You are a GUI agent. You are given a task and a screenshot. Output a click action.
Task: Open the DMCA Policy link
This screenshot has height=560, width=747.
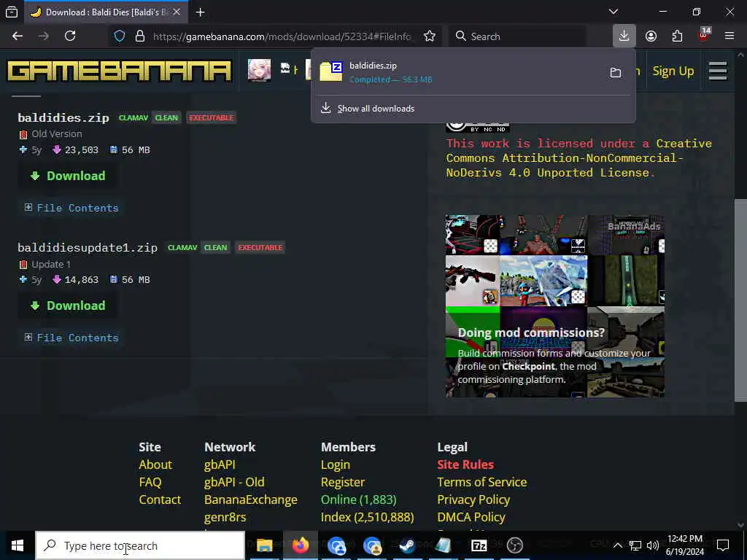(471, 517)
